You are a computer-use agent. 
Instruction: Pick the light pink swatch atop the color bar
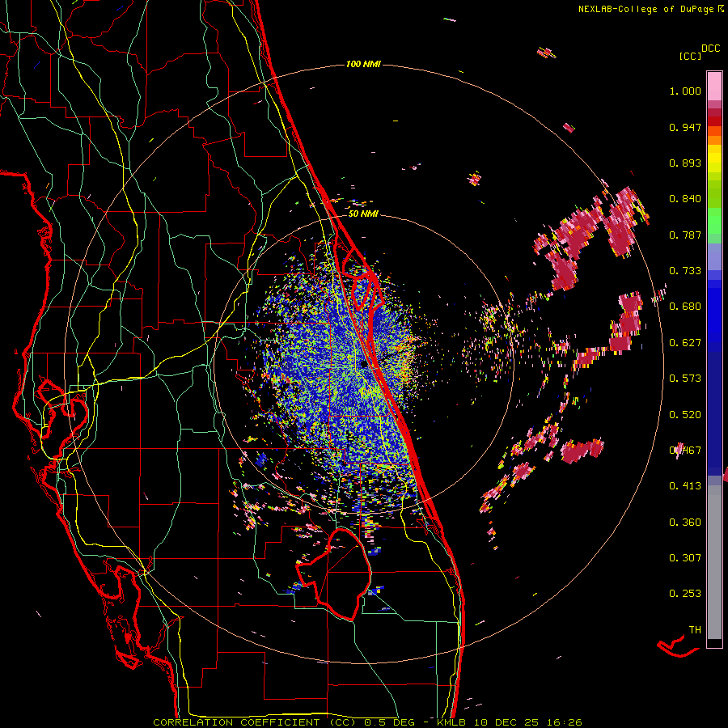click(x=714, y=87)
